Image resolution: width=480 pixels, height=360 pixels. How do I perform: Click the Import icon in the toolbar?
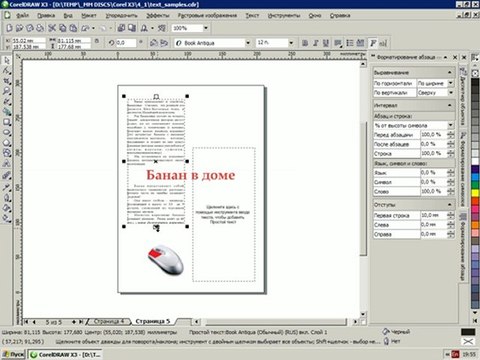[x=121, y=28]
